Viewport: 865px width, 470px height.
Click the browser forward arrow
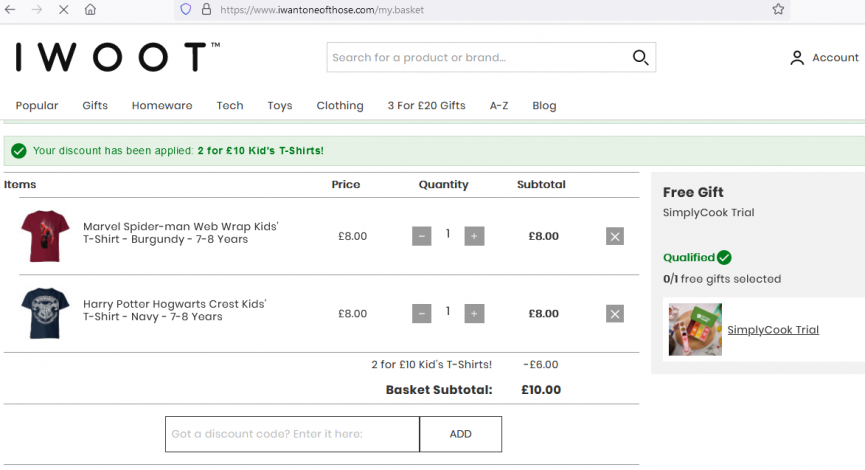coord(36,9)
